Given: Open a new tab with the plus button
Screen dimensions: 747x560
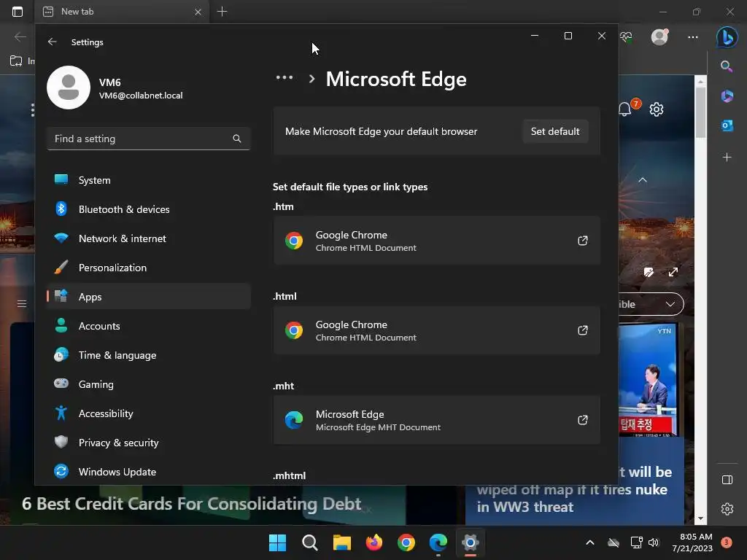Looking at the screenshot, I should (222, 12).
